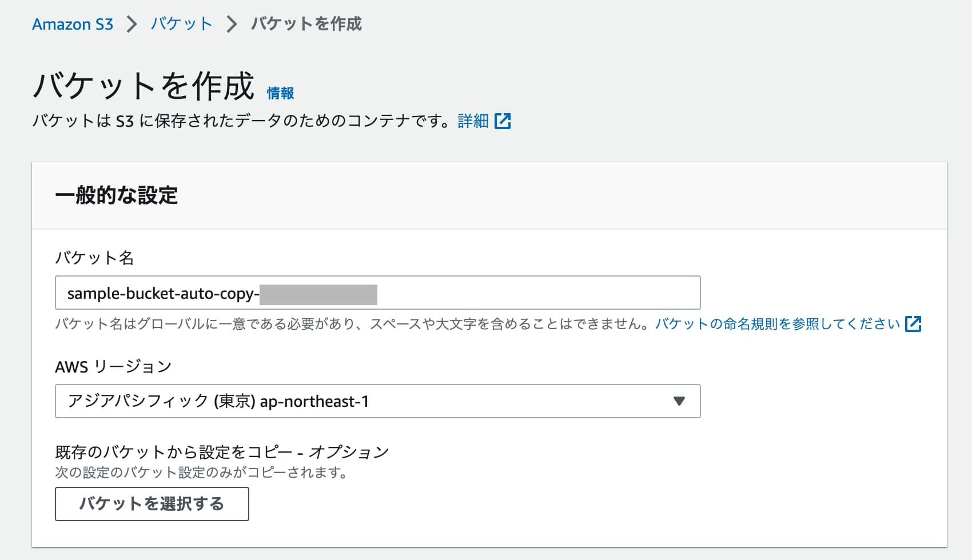
Task: Open the Amazon S3 breadcrumb link
Action: coord(73,24)
